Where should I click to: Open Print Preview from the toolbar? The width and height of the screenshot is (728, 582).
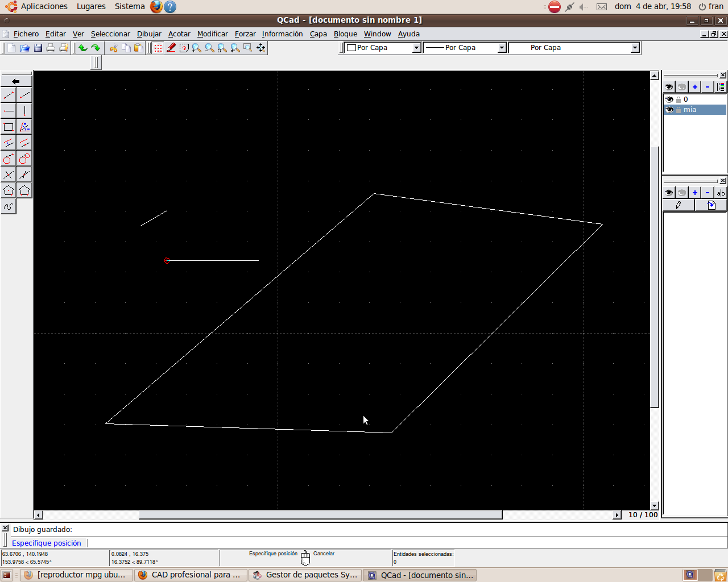click(64, 48)
